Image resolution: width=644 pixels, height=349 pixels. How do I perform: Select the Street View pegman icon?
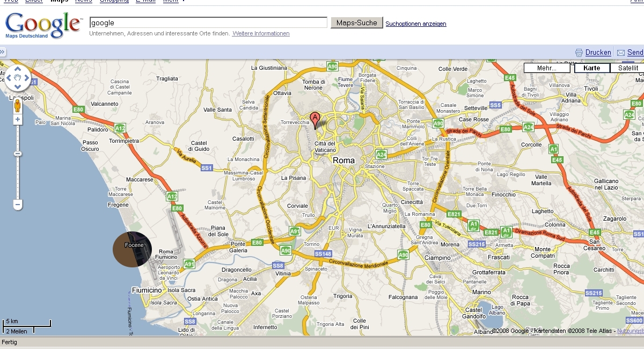tap(18, 104)
